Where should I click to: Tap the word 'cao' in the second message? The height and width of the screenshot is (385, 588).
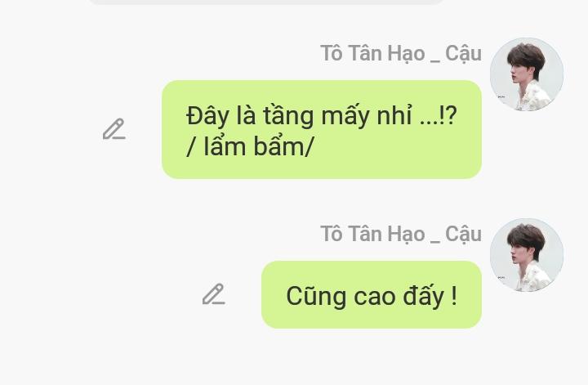tap(375, 297)
